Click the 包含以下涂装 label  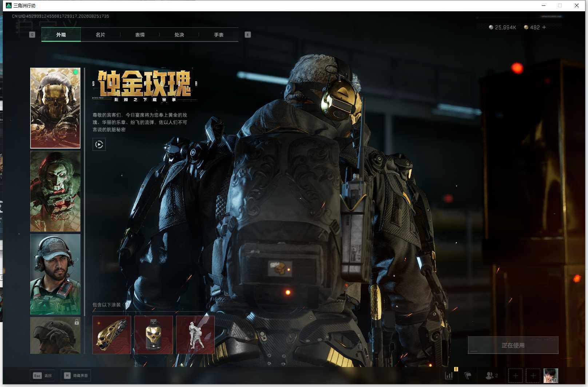107,305
